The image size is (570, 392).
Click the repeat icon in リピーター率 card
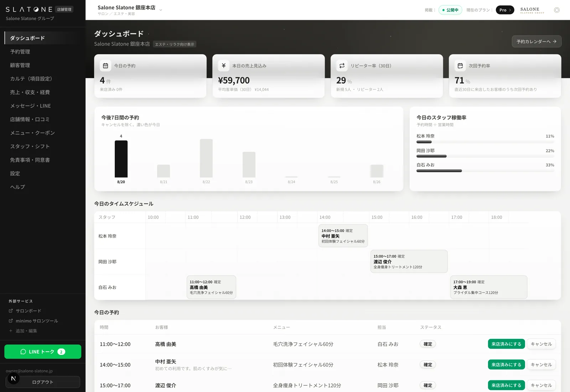[x=342, y=66]
